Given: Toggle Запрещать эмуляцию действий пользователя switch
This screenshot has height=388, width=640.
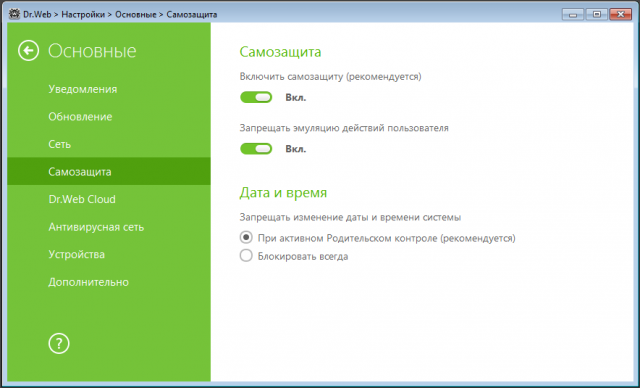Looking at the screenshot, I should click(x=256, y=149).
